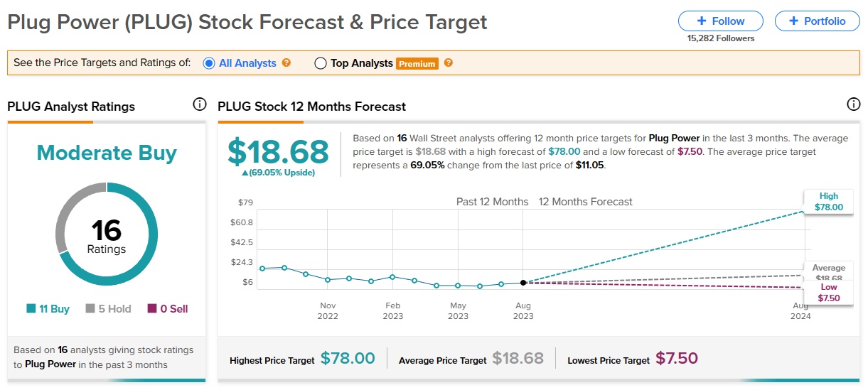
Task: Click info icon beside PLUG Analyst Ratings
Action: coord(200,105)
